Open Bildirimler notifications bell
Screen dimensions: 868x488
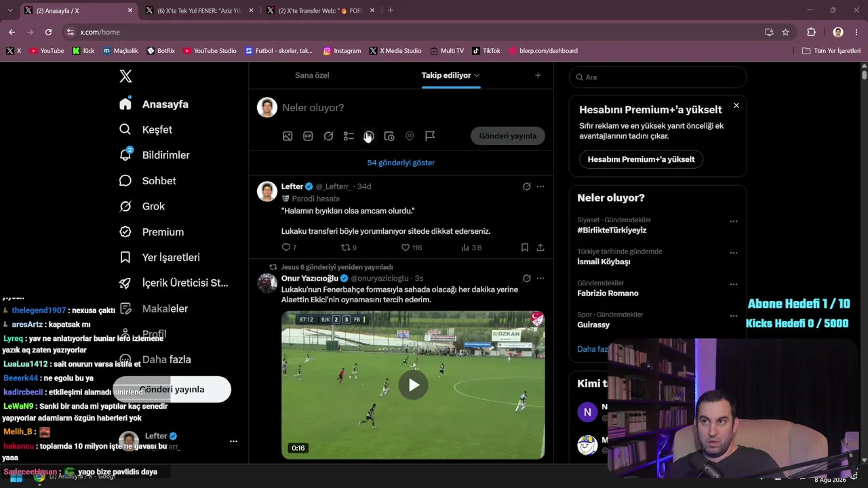155,155
